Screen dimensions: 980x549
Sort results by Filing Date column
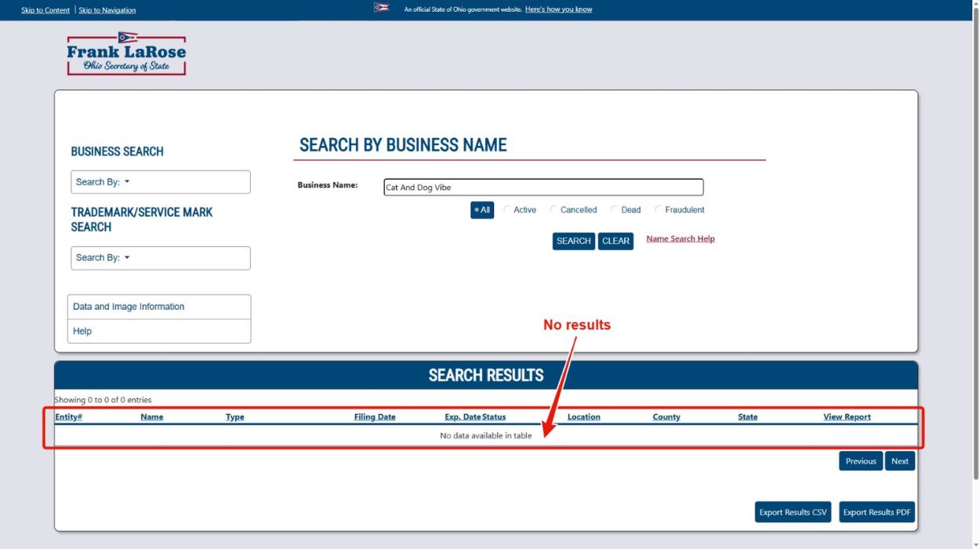[375, 417]
